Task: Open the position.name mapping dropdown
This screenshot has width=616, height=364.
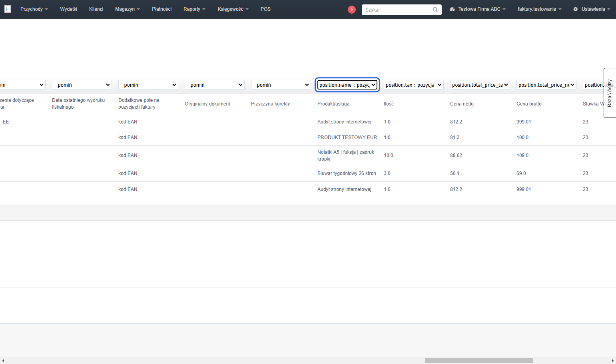Action: 347,85
